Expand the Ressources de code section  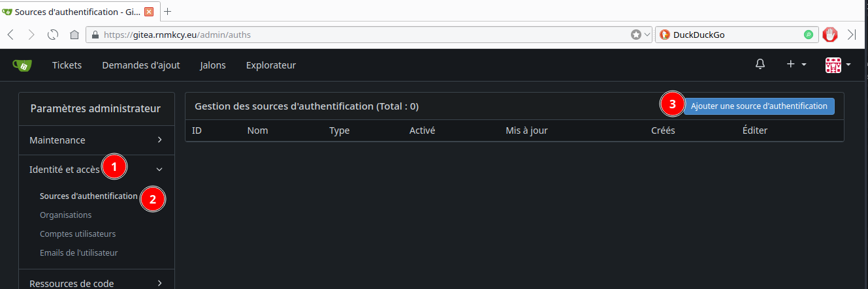pos(96,283)
